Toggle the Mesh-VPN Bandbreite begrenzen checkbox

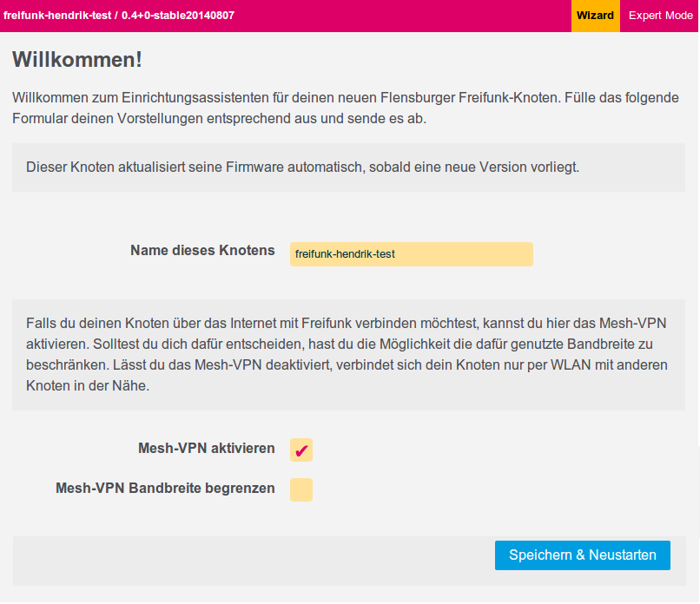301,489
